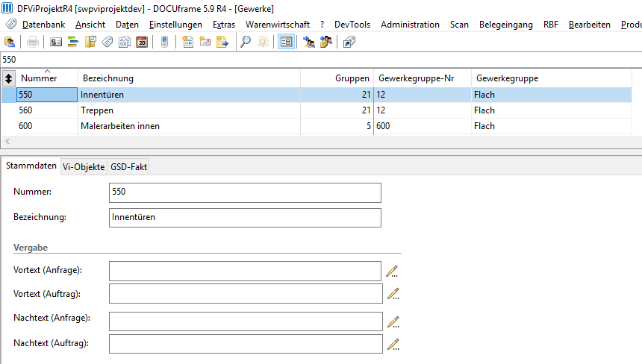Click pencil icon beside Vortext (Anfrage)
Image resolution: width=642 pixels, height=364 pixels.
click(x=392, y=272)
